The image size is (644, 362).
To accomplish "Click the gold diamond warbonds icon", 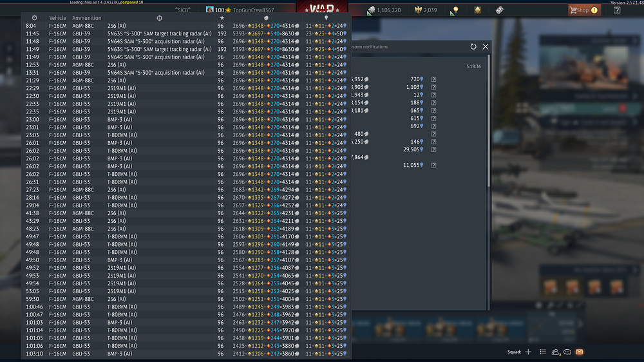I will [477, 10].
